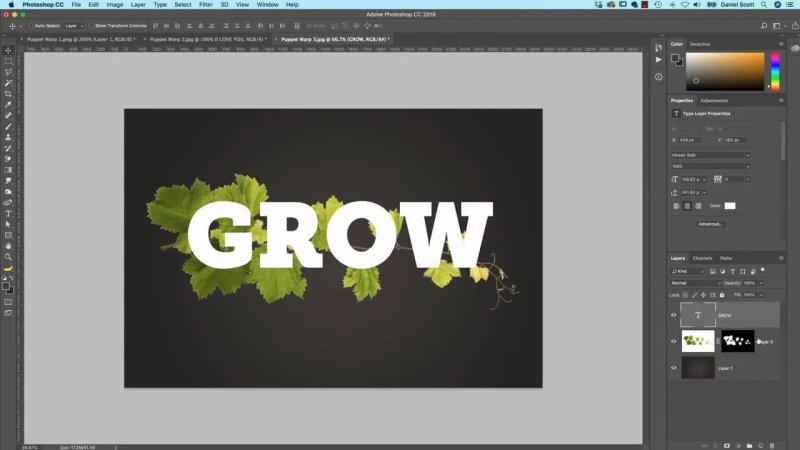Screen dimensions: 800x450
Task: Select the Move tool in the toolbox
Action: click(x=8, y=50)
